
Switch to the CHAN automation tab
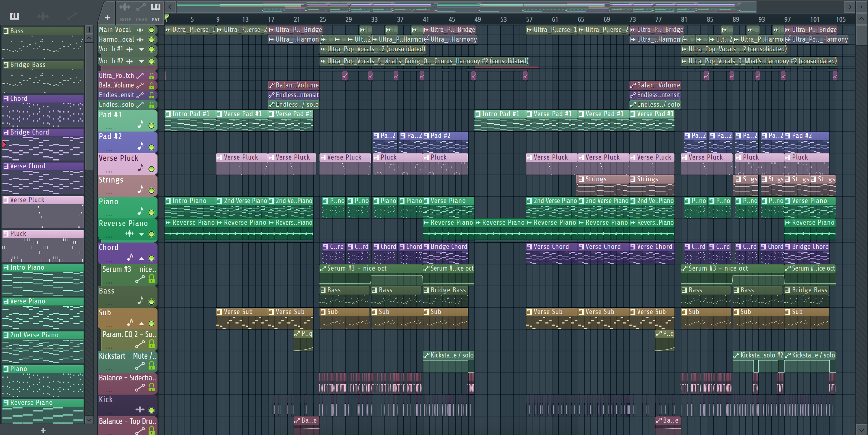click(x=141, y=8)
